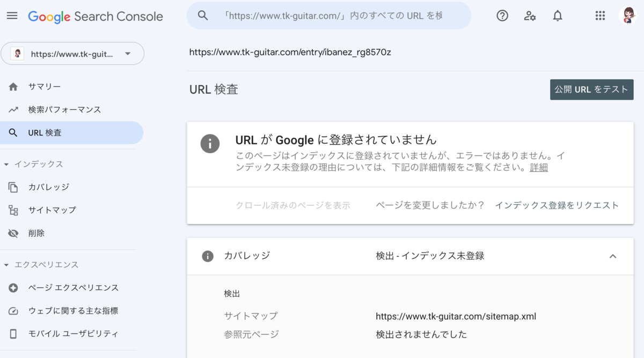
Task: Click the crossed-eye icon beside 削除
Action: click(13, 233)
